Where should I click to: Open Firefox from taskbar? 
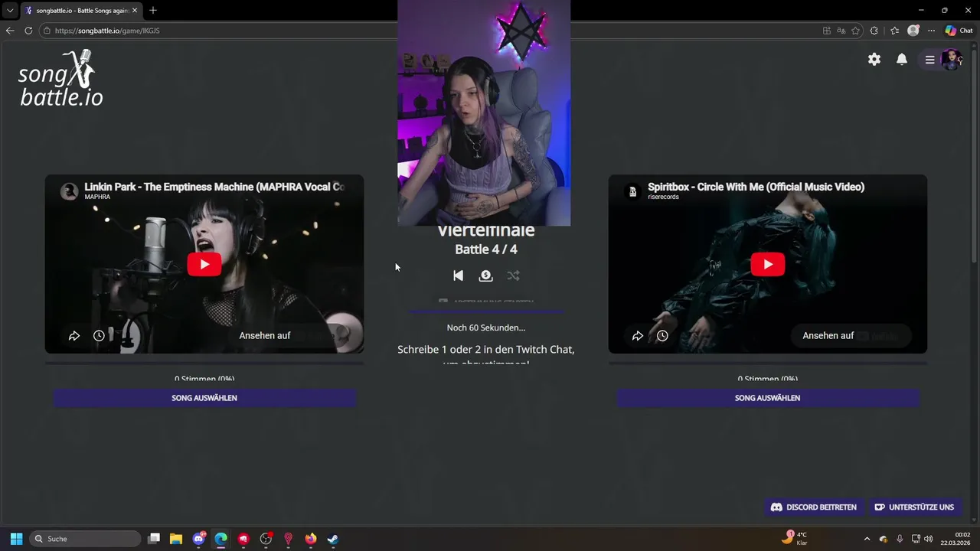310,539
